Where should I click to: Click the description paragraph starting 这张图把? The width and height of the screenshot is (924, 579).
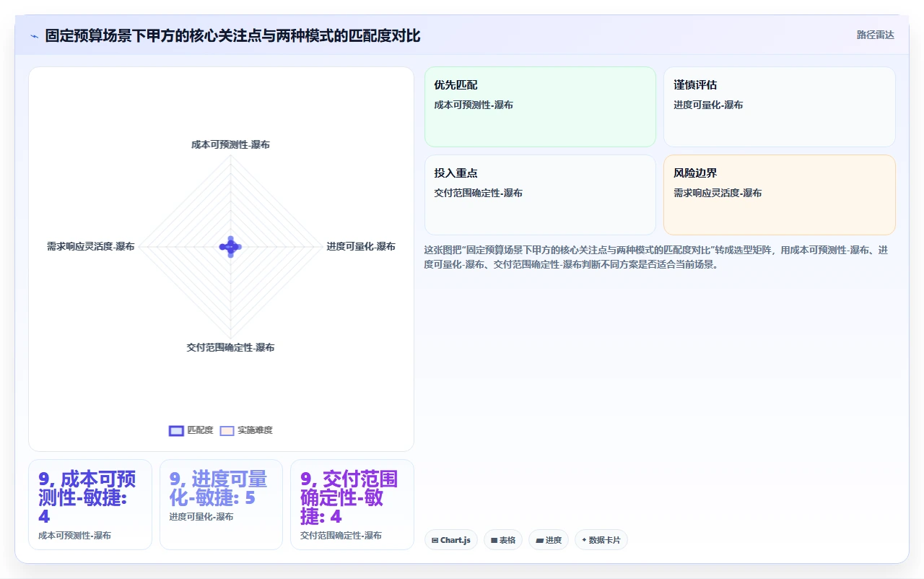657,257
